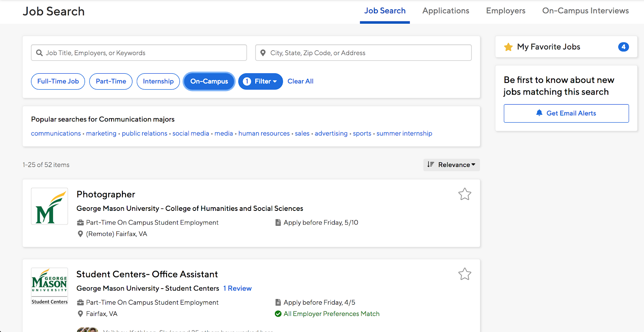The width and height of the screenshot is (644, 332).
Task: Open the Relevance sort dropdown
Action: pos(452,165)
